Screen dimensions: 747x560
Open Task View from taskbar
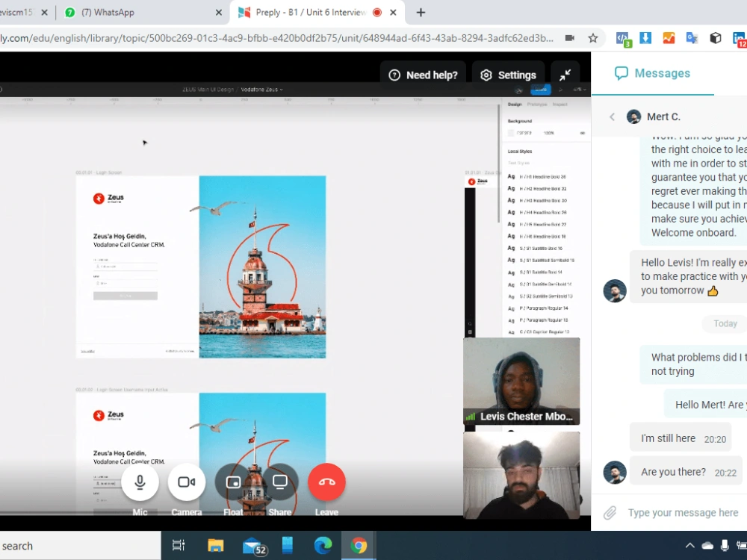[179, 545]
